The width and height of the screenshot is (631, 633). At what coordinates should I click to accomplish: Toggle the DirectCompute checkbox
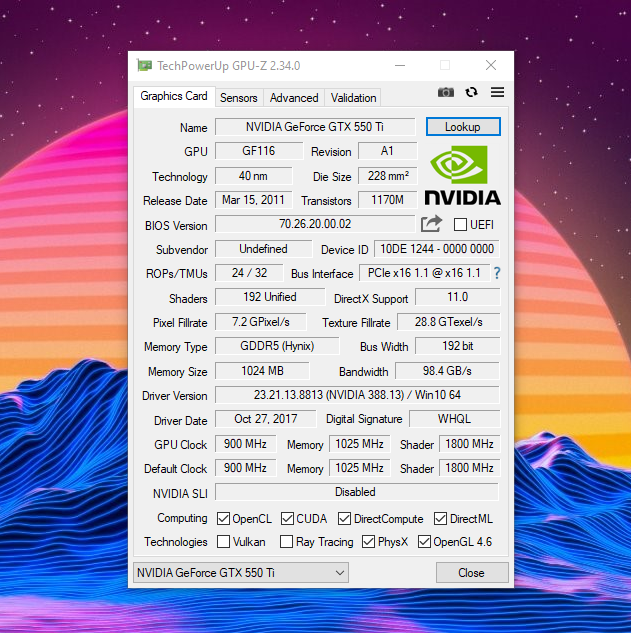(344, 518)
